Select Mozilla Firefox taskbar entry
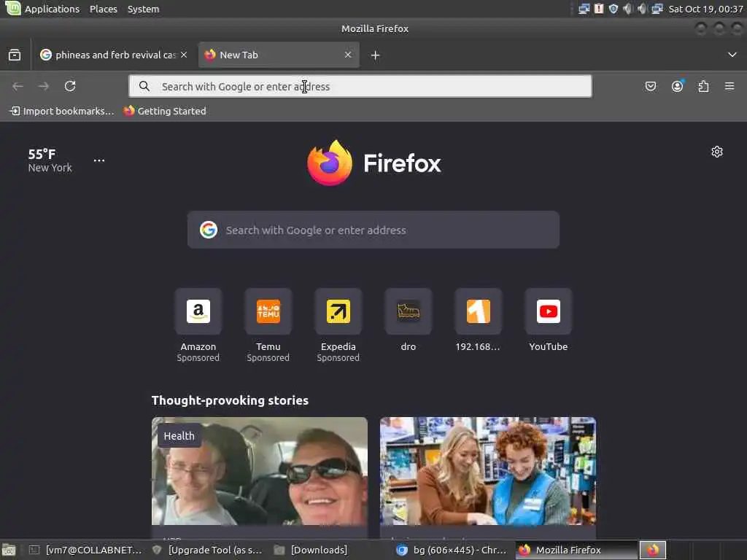The height and width of the screenshot is (560, 747). 577,551
